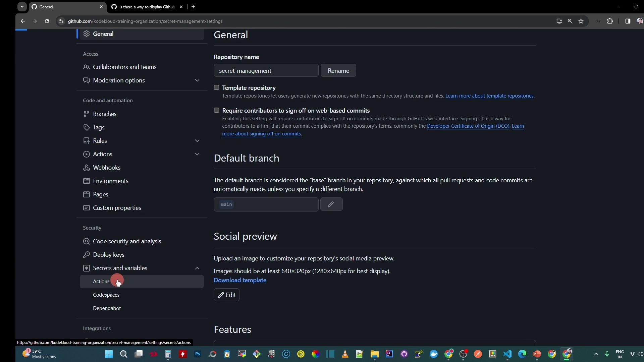
Task: Click the Repository name input field
Action: click(266, 71)
